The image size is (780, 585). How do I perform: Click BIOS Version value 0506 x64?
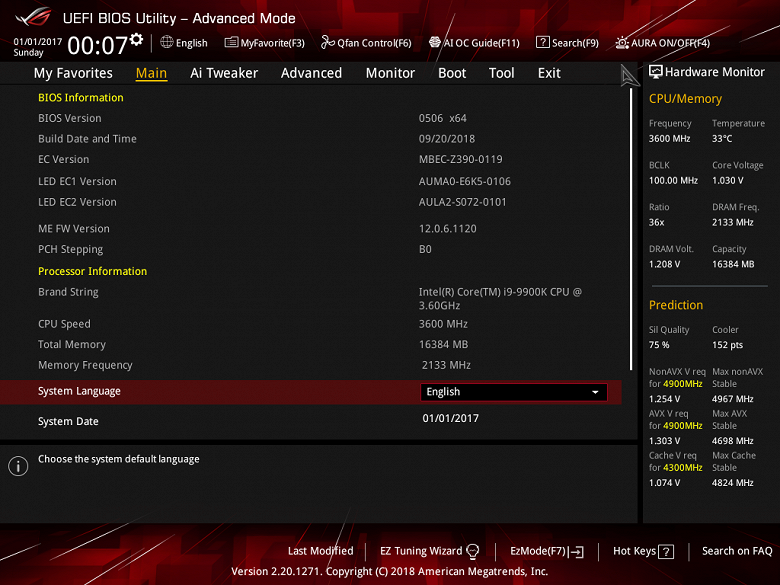click(443, 118)
